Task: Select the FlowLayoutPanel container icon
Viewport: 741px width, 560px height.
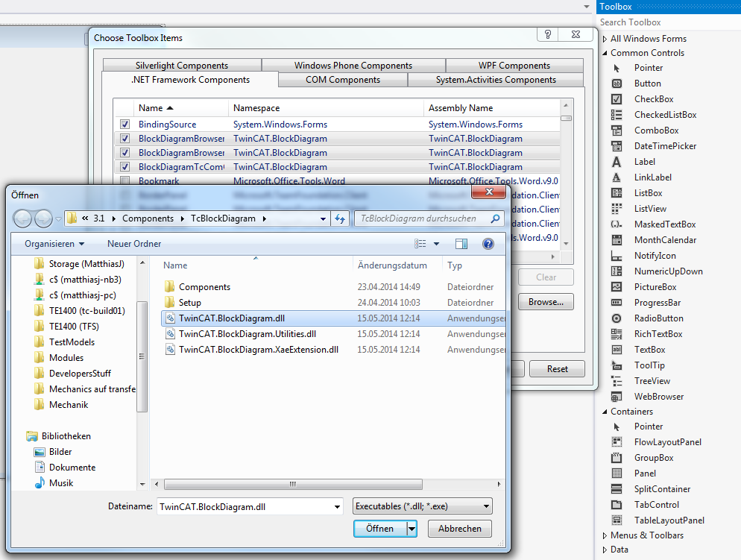Action: pos(617,442)
